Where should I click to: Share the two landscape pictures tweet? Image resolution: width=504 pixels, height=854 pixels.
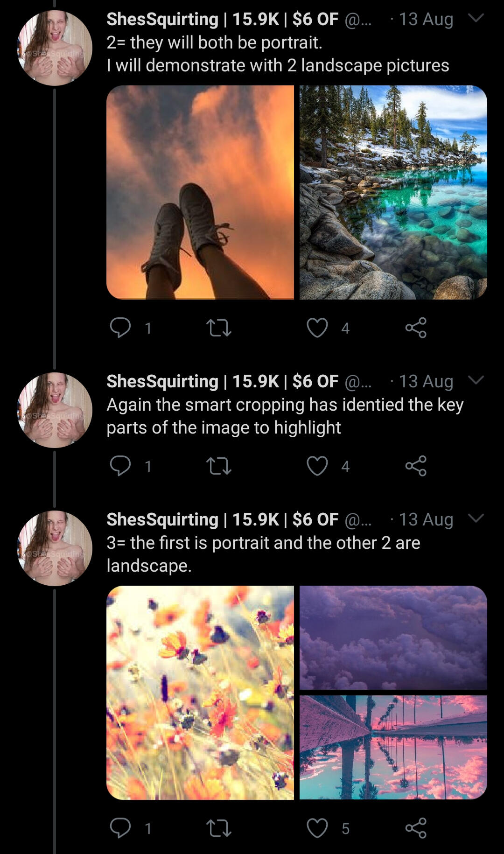[416, 328]
